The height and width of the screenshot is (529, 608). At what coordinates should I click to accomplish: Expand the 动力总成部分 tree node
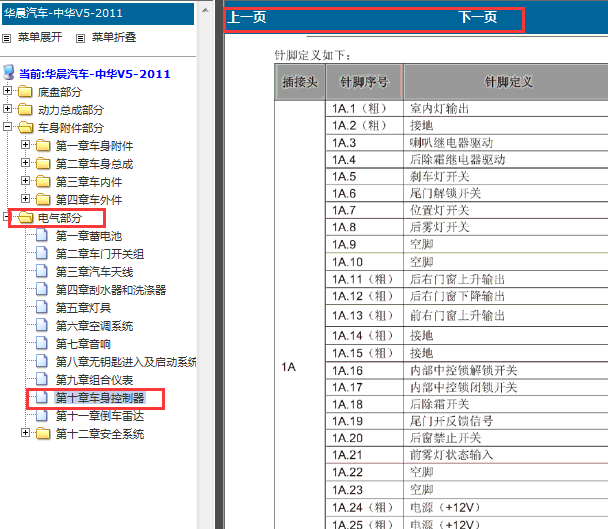[x=7, y=109]
